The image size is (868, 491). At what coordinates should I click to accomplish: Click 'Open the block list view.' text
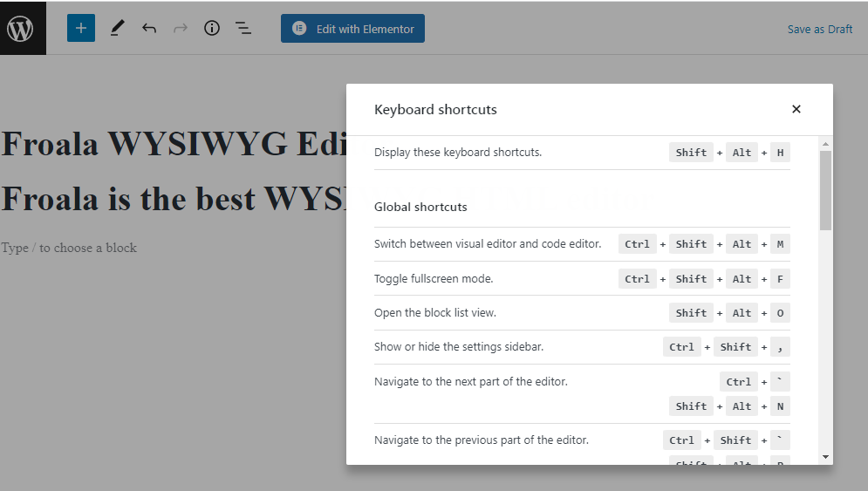pos(435,313)
